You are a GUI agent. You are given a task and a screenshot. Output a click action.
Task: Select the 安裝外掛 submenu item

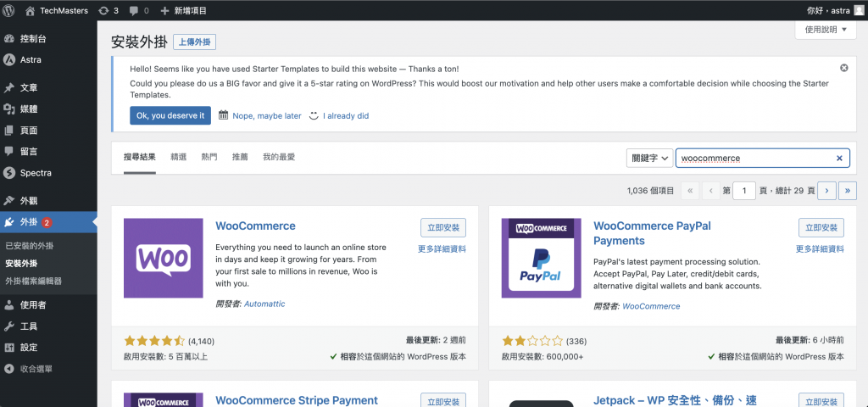point(21,263)
